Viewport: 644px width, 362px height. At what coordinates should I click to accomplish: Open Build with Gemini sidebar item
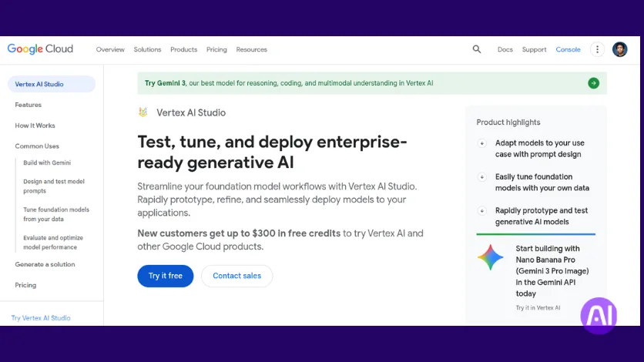[x=47, y=163]
